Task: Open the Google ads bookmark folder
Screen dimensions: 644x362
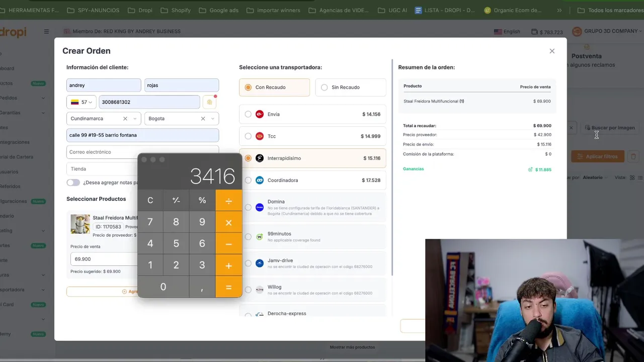Action: [x=218, y=10]
